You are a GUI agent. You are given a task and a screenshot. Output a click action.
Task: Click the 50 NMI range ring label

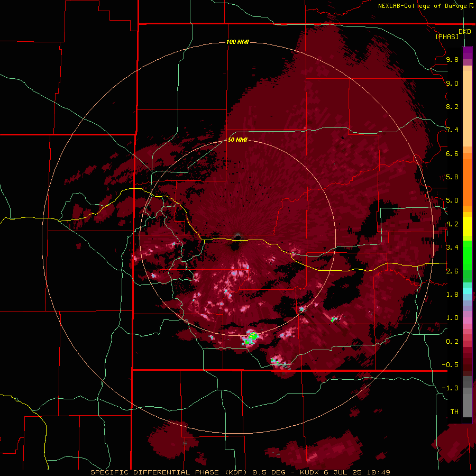237,140
